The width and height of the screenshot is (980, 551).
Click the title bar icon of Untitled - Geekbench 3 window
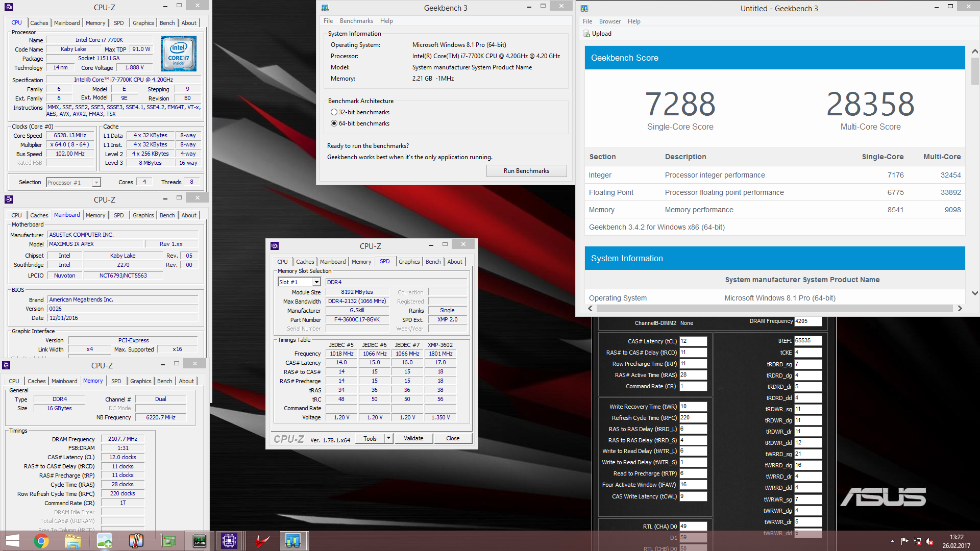pyautogui.click(x=584, y=8)
